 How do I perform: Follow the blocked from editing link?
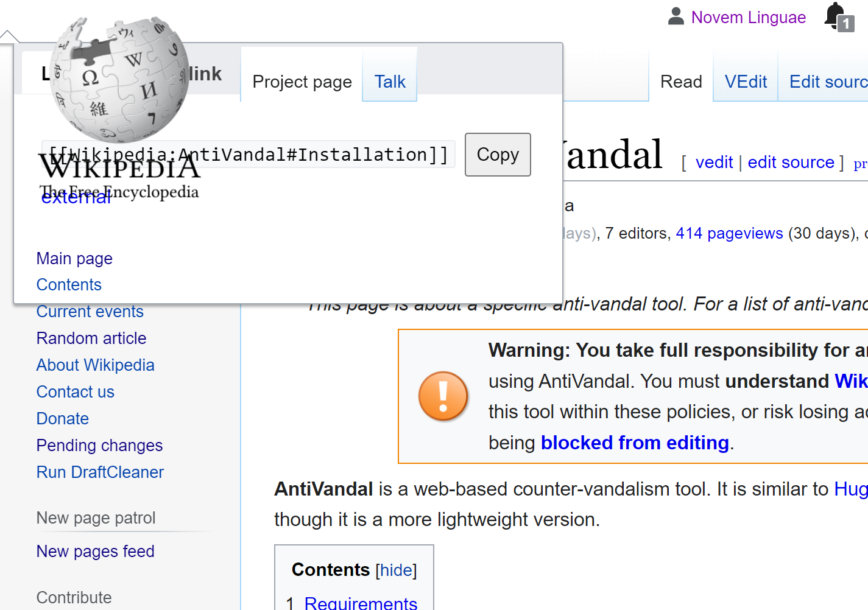pyautogui.click(x=635, y=443)
